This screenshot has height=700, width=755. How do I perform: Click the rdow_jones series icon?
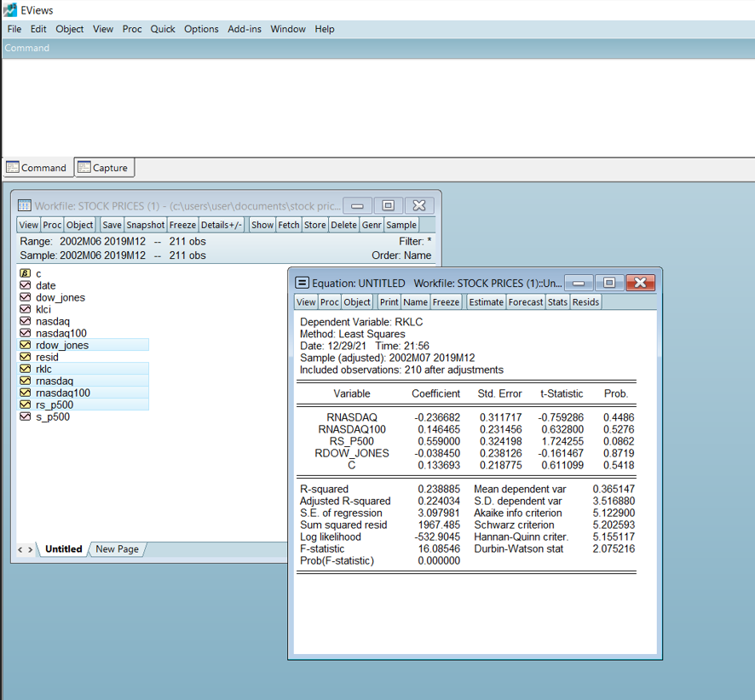(x=26, y=345)
